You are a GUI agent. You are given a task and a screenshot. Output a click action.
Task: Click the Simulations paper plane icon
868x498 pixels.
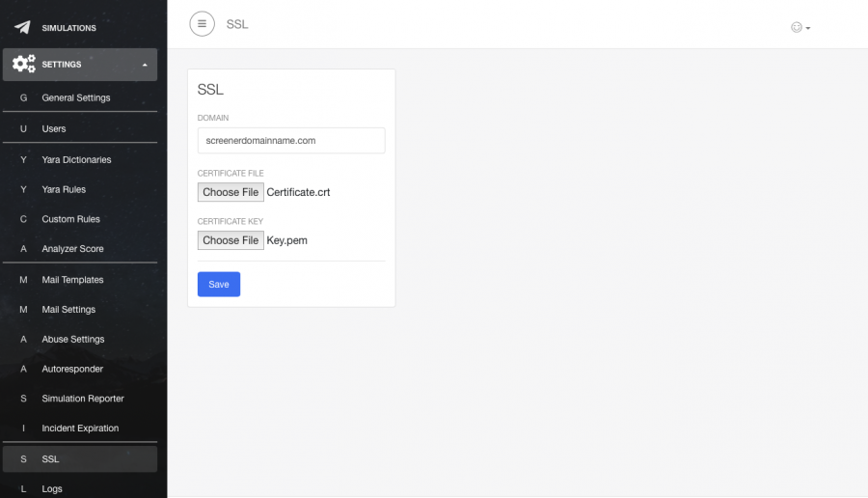(x=22, y=28)
